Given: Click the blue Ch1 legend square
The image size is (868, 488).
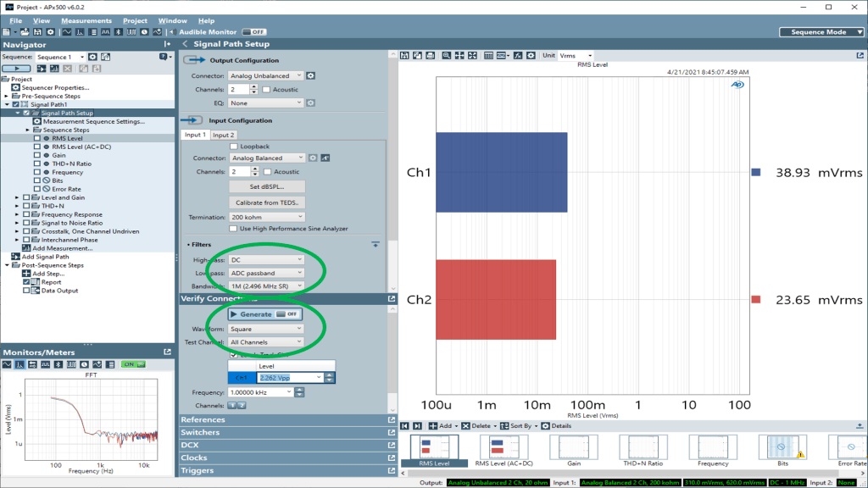Looking at the screenshot, I should (756, 173).
